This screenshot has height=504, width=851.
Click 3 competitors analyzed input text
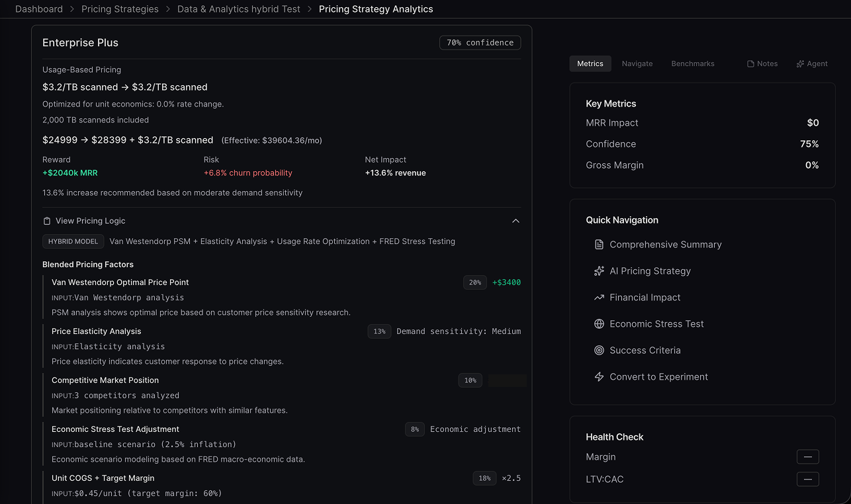click(127, 396)
